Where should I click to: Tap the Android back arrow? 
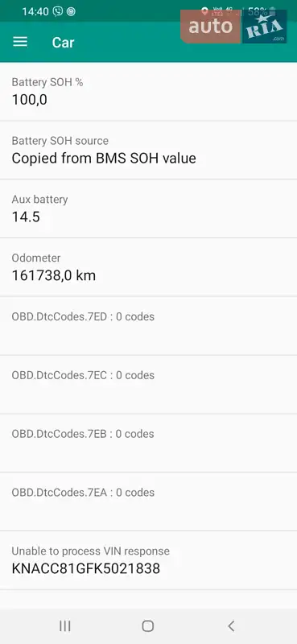click(x=231, y=626)
